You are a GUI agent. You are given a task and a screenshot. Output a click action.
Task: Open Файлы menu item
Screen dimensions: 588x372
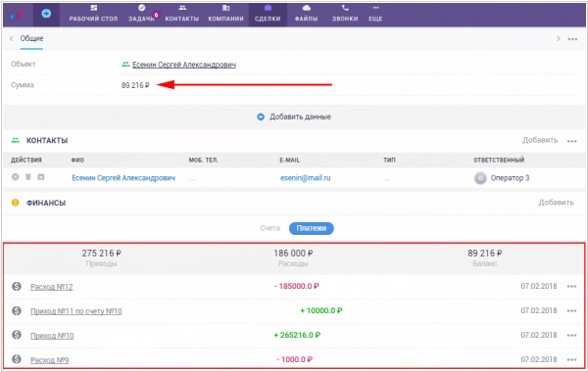306,14
